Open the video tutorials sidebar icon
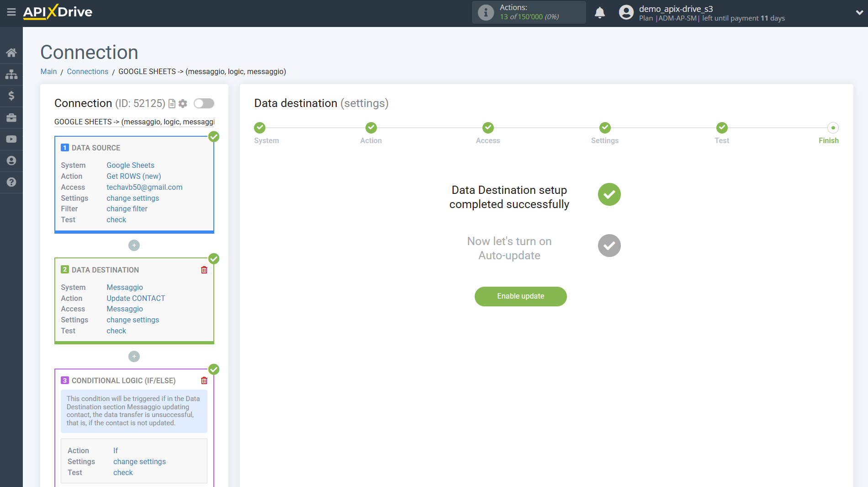The height and width of the screenshot is (487, 868). pyautogui.click(x=11, y=139)
